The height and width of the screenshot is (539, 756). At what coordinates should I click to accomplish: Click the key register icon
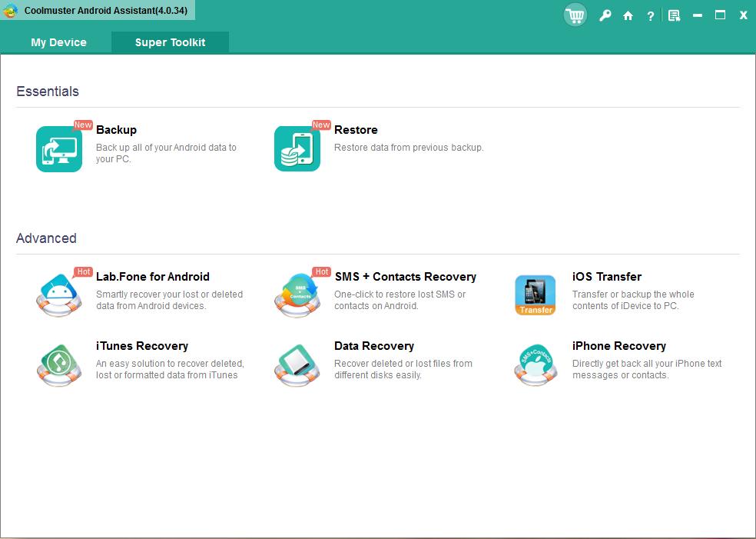(605, 15)
